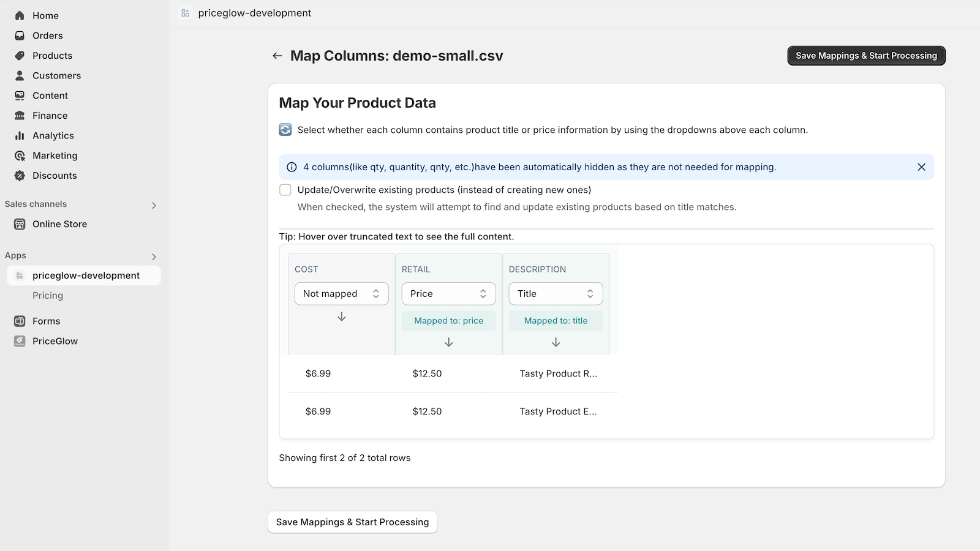Open the Discounts section

click(55, 176)
